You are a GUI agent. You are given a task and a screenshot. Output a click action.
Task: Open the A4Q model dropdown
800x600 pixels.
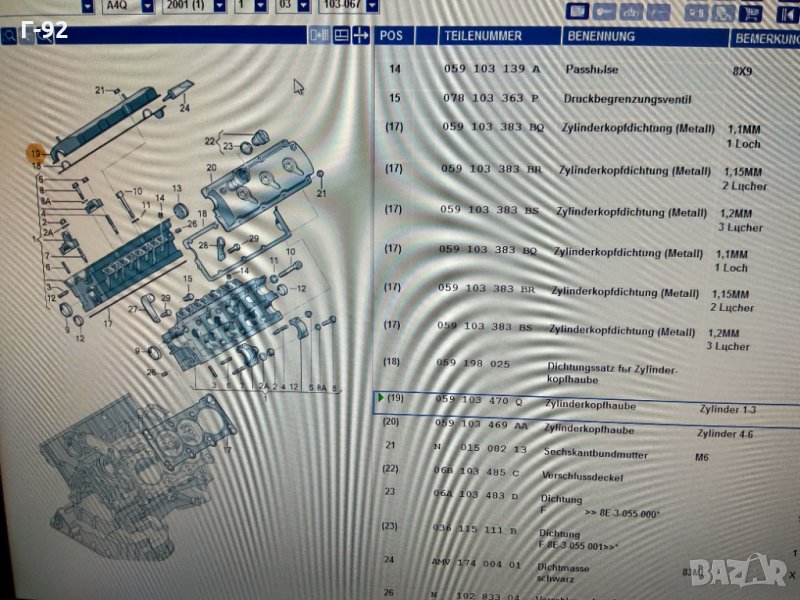[147, 6]
